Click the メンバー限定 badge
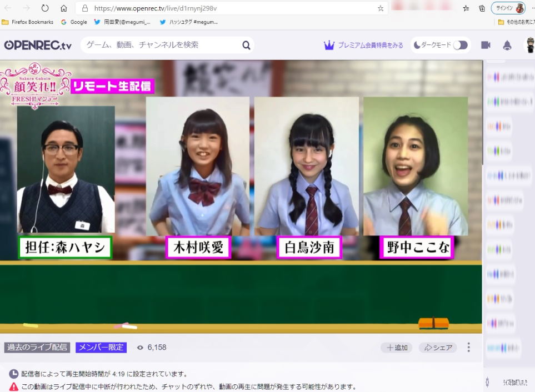This screenshot has width=535, height=392. pyautogui.click(x=101, y=348)
